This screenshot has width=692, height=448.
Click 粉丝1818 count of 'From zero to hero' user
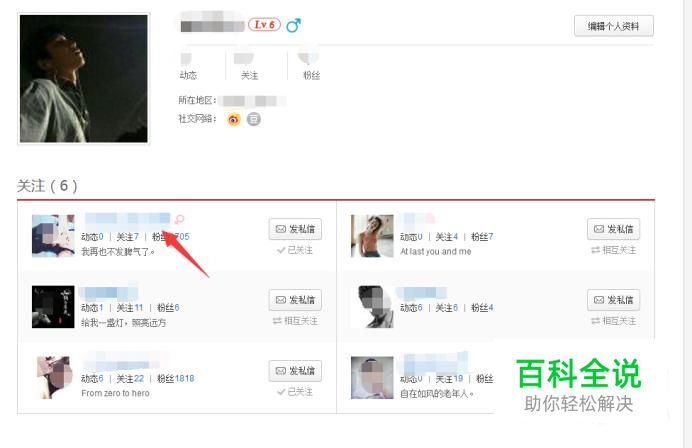tap(176, 379)
